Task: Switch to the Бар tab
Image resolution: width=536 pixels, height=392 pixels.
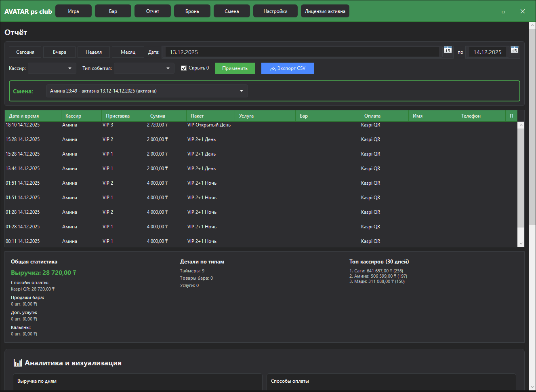Action: [x=113, y=11]
